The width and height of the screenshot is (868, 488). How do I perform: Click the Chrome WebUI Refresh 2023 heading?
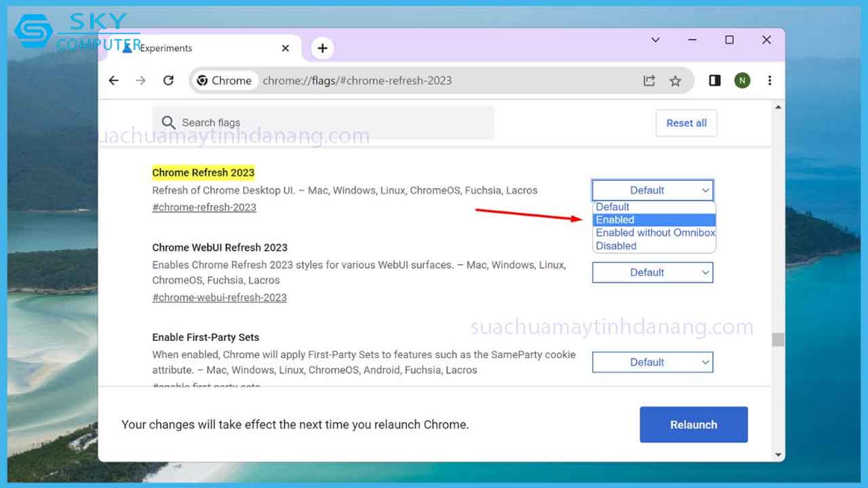pyautogui.click(x=220, y=247)
